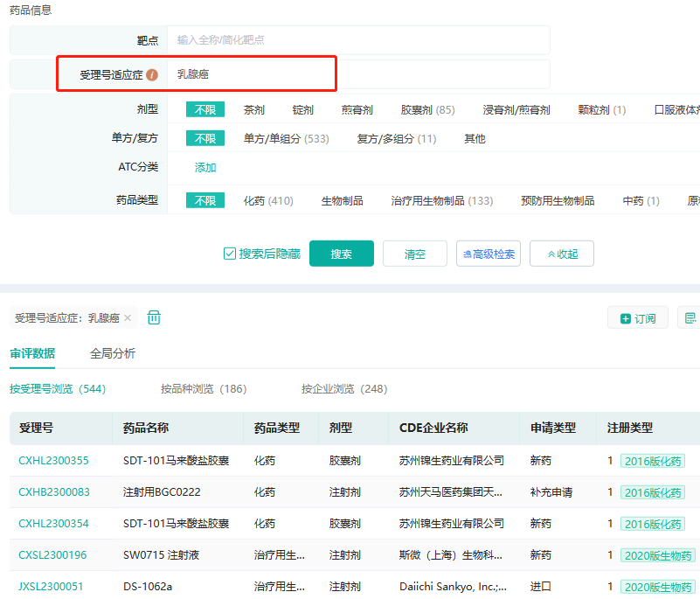Collapse the search panel with 收起
This screenshot has width=700, height=599.
(561, 254)
